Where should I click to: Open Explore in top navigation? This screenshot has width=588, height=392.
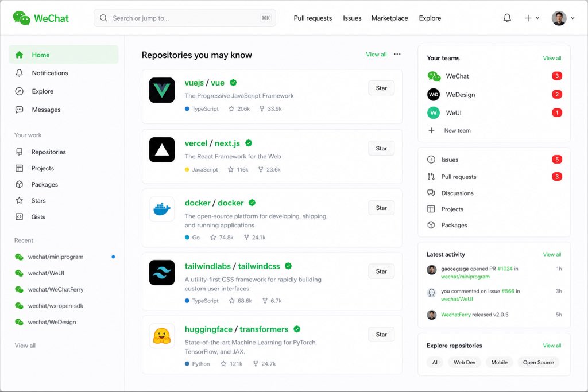(430, 18)
